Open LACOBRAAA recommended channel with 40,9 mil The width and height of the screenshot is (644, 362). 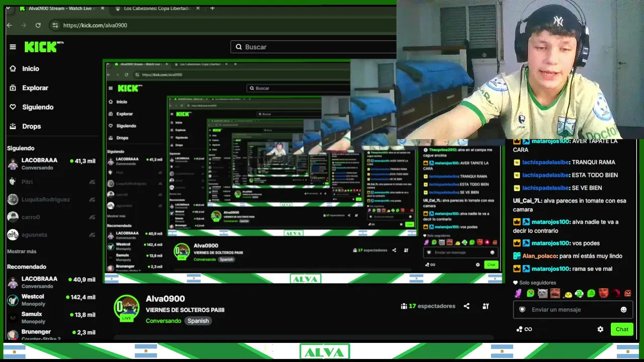(x=51, y=282)
